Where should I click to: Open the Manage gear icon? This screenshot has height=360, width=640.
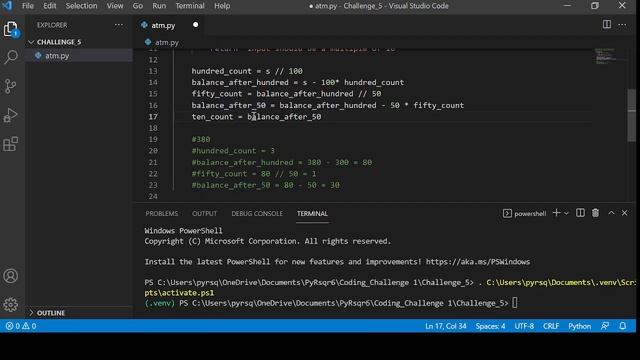click(x=11, y=304)
